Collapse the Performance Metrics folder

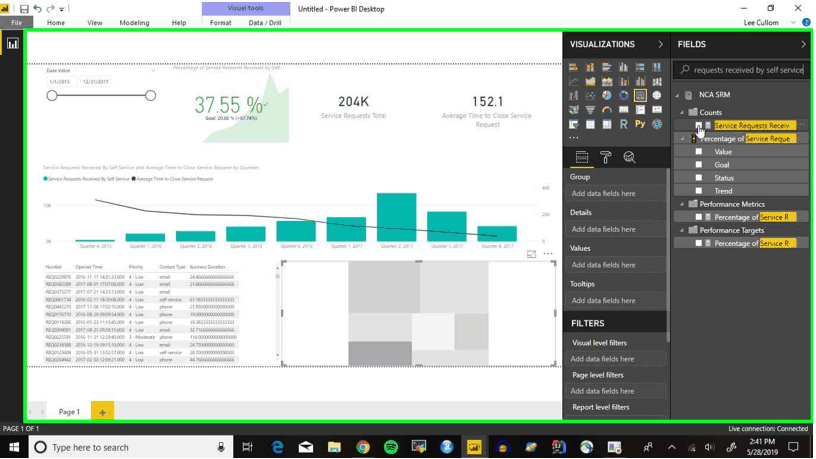click(x=682, y=204)
